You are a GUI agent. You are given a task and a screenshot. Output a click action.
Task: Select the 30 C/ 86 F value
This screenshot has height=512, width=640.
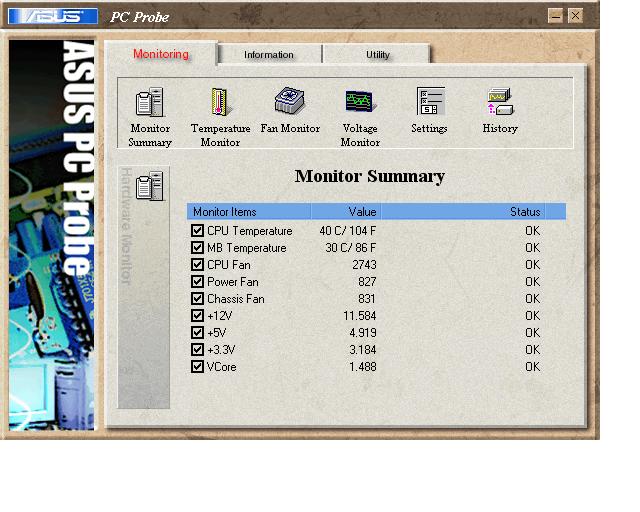(x=350, y=248)
